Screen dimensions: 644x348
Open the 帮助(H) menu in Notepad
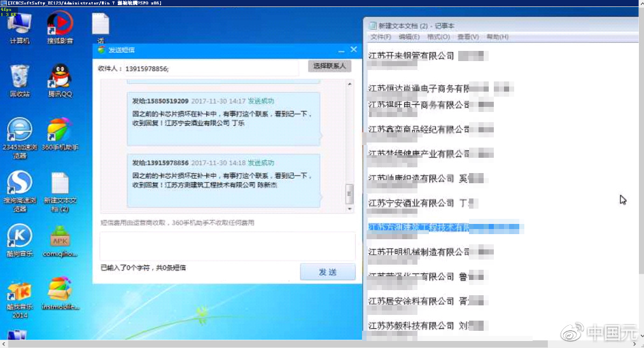tap(498, 36)
